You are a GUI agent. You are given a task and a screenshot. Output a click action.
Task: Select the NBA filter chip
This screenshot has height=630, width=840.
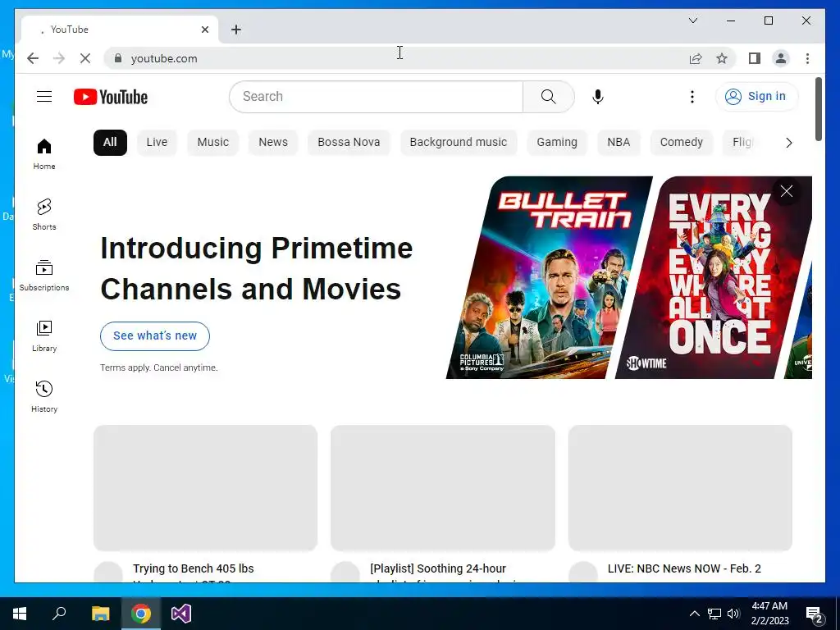tap(619, 143)
